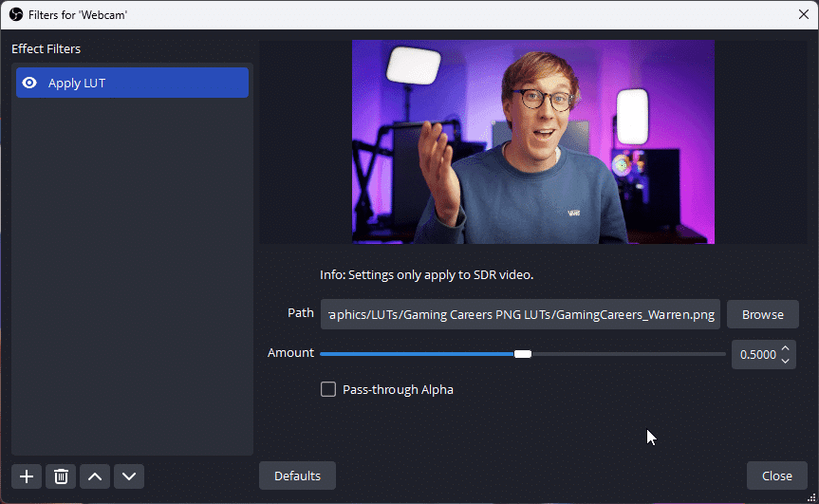Click the Amount slider handle
The height and width of the screenshot is (504, 819).
pyautogui.click(x=523, y=354)
